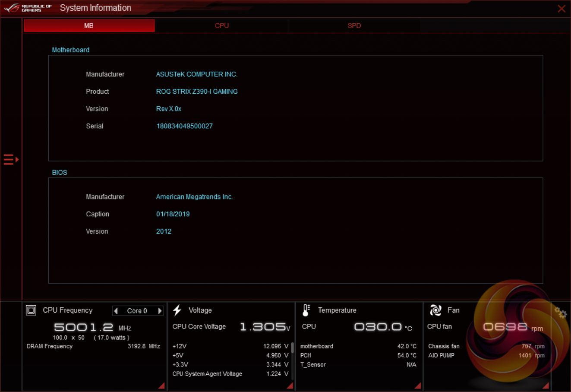Open the side menu with the red arrow icon

(11, 160)
